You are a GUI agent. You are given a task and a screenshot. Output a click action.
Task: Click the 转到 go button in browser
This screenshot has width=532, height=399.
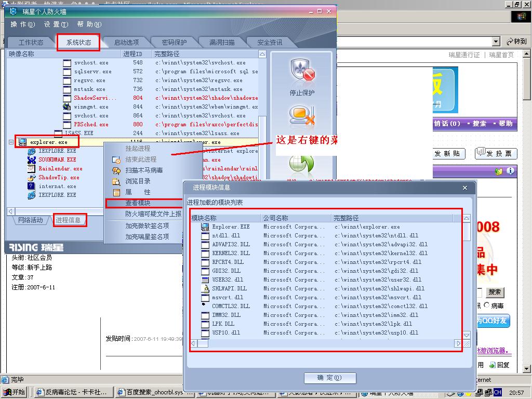click(517, 42)
